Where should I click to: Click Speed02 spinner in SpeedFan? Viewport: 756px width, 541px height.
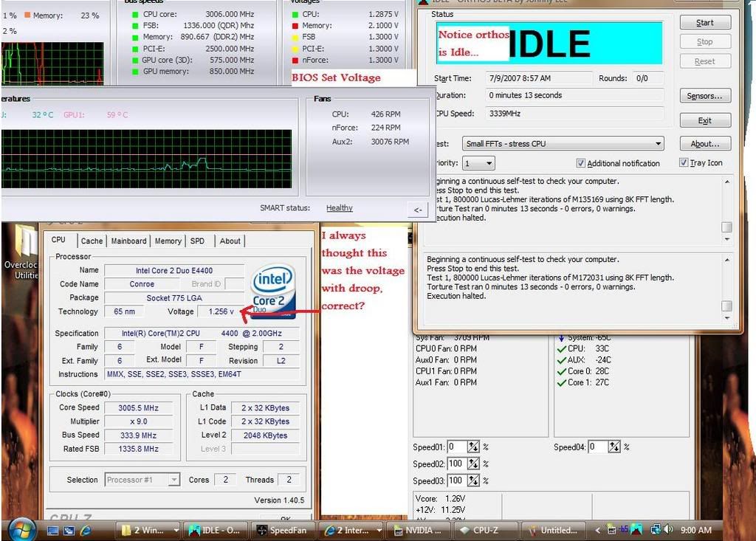coord(473,464)
